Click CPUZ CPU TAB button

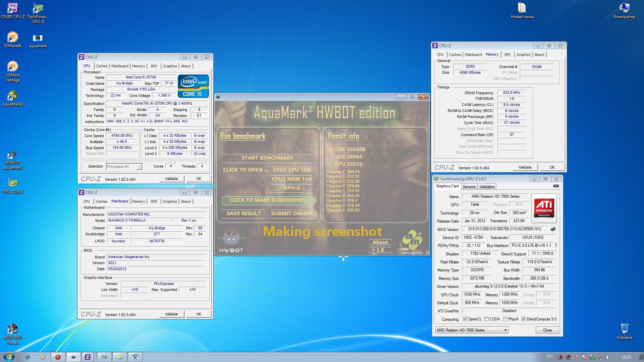click(292, 170)
